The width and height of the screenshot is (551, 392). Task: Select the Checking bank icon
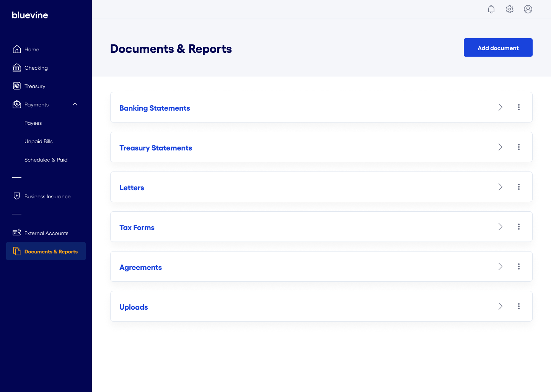click(x=17, y=67)
